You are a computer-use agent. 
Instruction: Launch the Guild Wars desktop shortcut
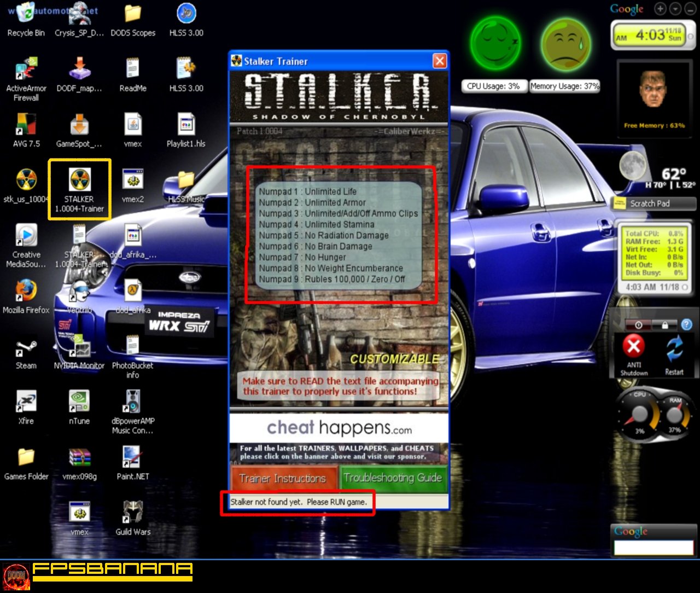coord(132,519)
